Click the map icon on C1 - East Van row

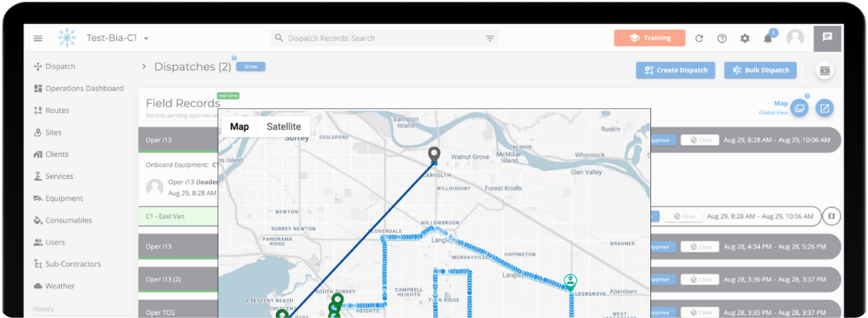pyautogui.click(x=832, y=216)
